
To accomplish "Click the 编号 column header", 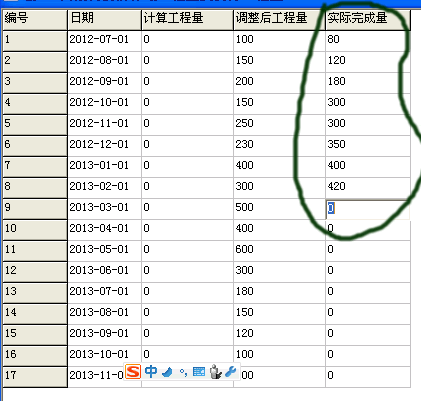I will (x=35, y=20).
